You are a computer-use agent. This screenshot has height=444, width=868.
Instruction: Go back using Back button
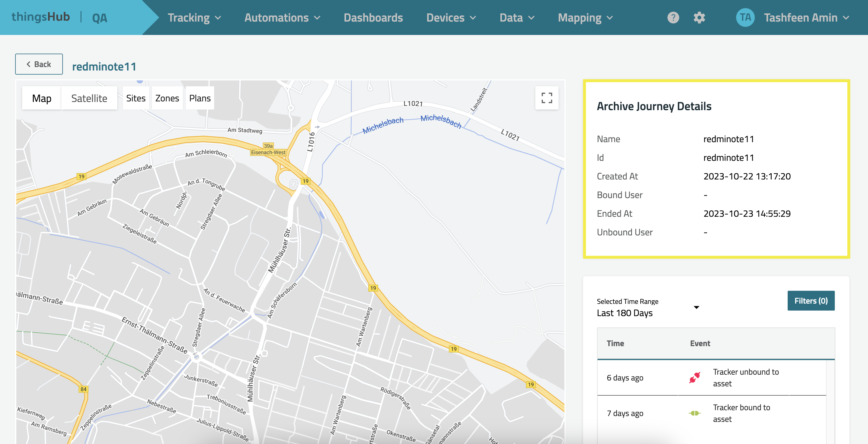tap(39, 64)
